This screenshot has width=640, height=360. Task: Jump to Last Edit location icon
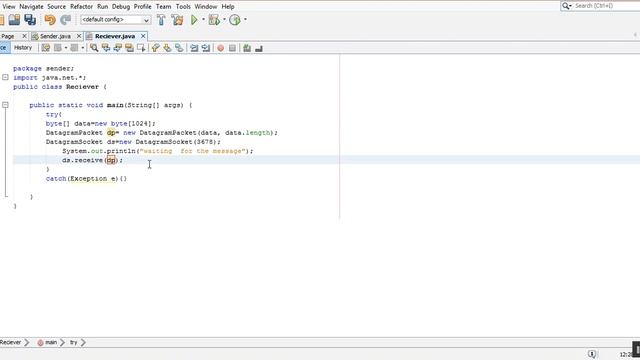tap(46, 48)
